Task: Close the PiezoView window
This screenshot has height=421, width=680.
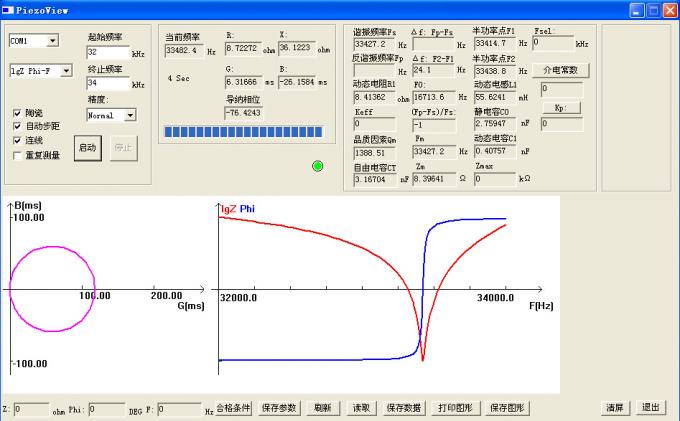Action: (x=670, y=10)
